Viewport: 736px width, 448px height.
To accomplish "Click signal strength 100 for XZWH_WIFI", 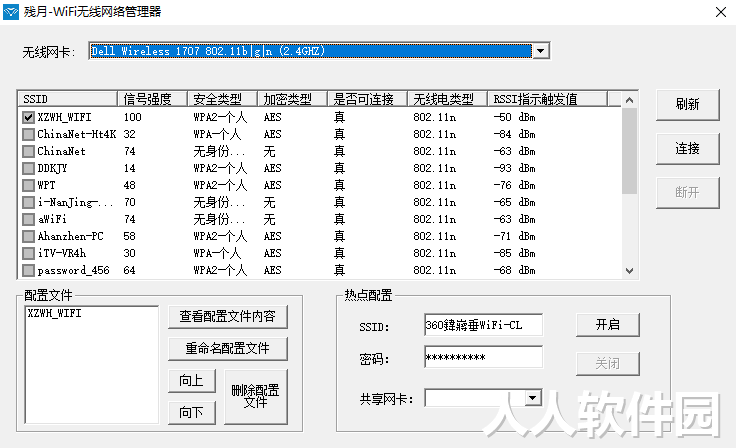I will click(132, 117).
